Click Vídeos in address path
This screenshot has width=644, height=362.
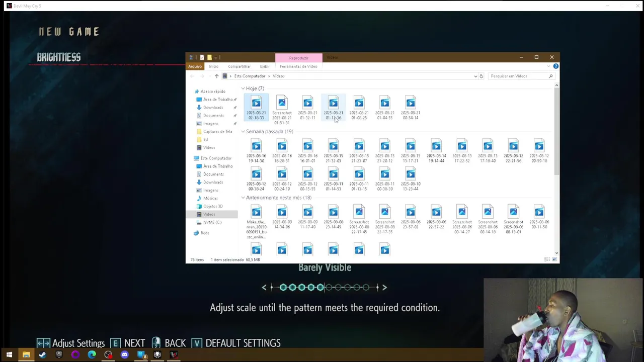coord(279,76)
